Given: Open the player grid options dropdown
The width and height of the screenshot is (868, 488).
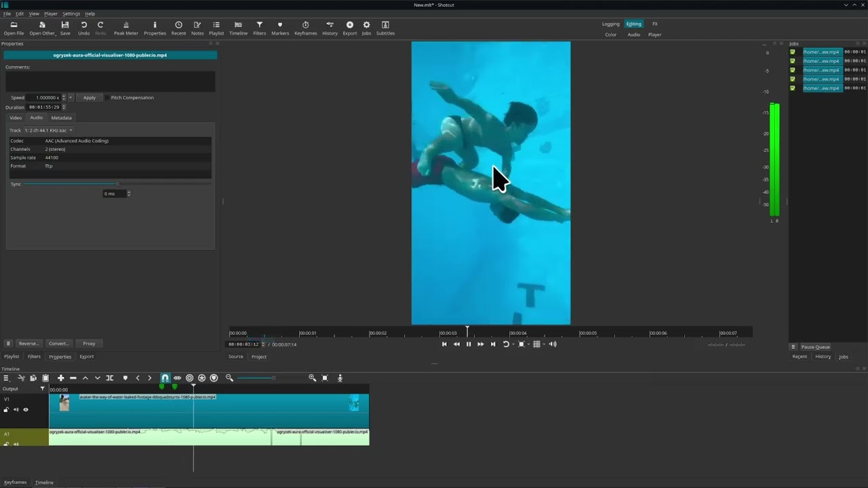Looking at the screenshot, I should pyautogui.click(x=544, y=344).
